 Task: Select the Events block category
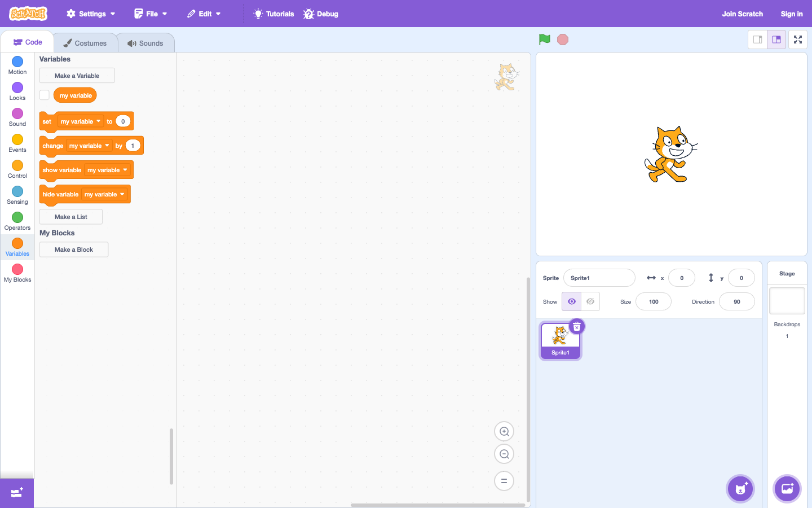17,143
